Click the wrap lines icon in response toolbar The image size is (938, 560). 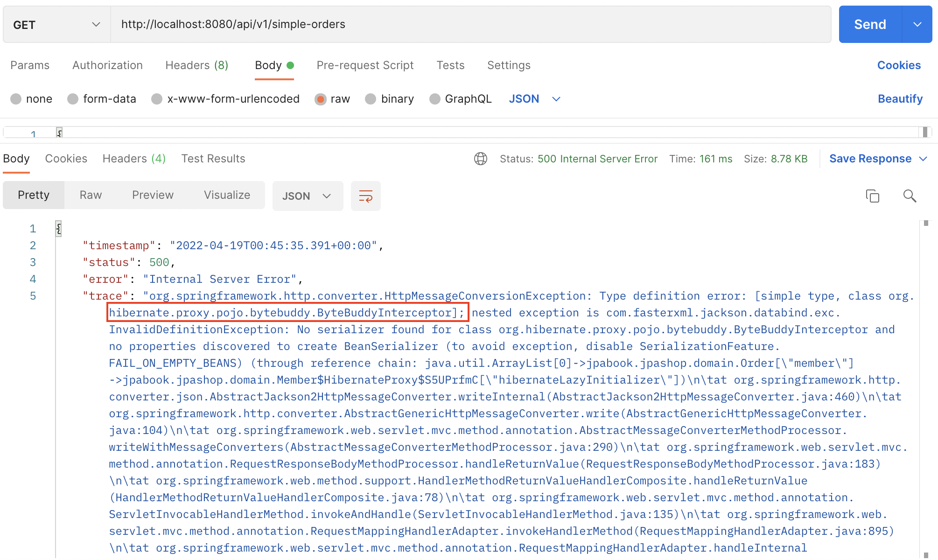tap(365, 196)
